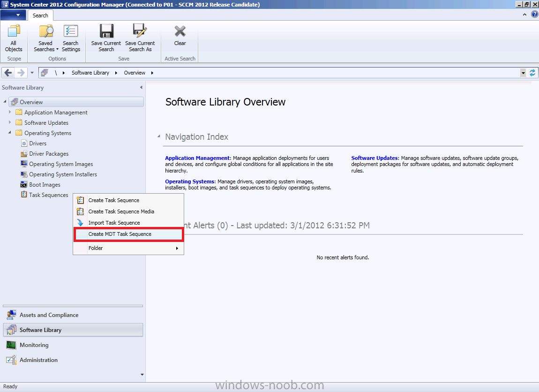Select the Application Management folder
The width and height of the screenshot is (539, 392).
click(x=52, y=113)
